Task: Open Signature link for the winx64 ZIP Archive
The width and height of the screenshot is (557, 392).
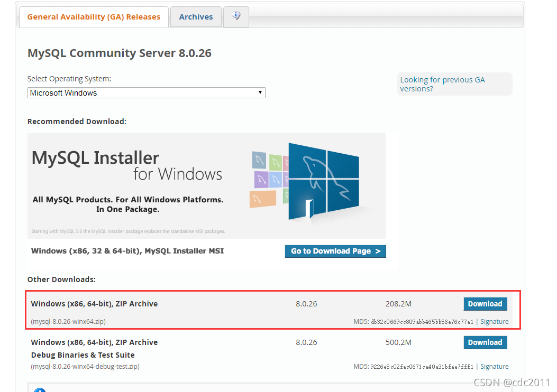Action: pos(495,321)
